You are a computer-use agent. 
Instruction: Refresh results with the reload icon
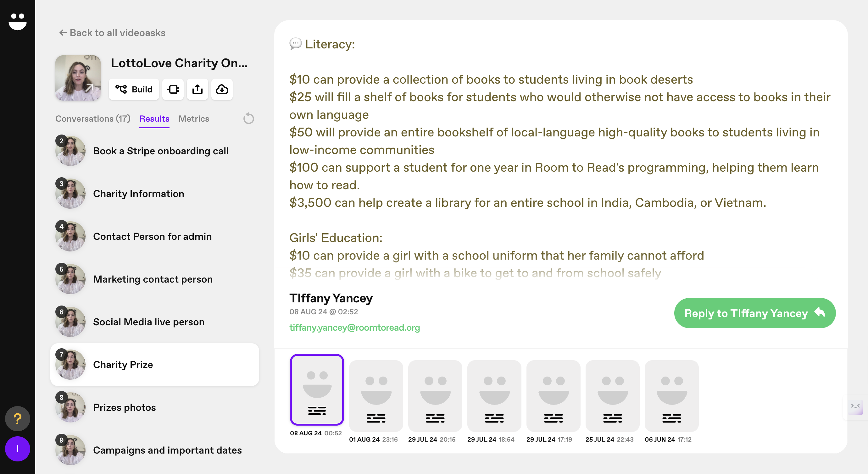tap(249, 119)
